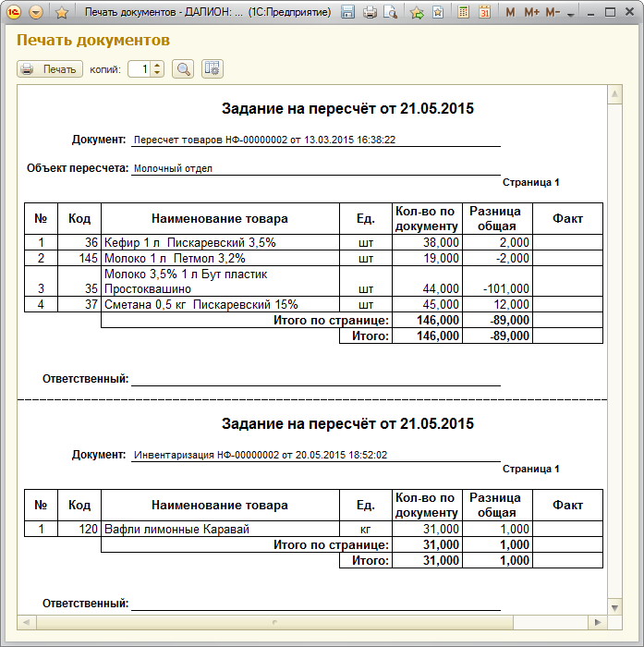Image resolution: width=644 pixels, height=647 pixels.
Task: Click code cell 120
Action: tap(79, 529)
